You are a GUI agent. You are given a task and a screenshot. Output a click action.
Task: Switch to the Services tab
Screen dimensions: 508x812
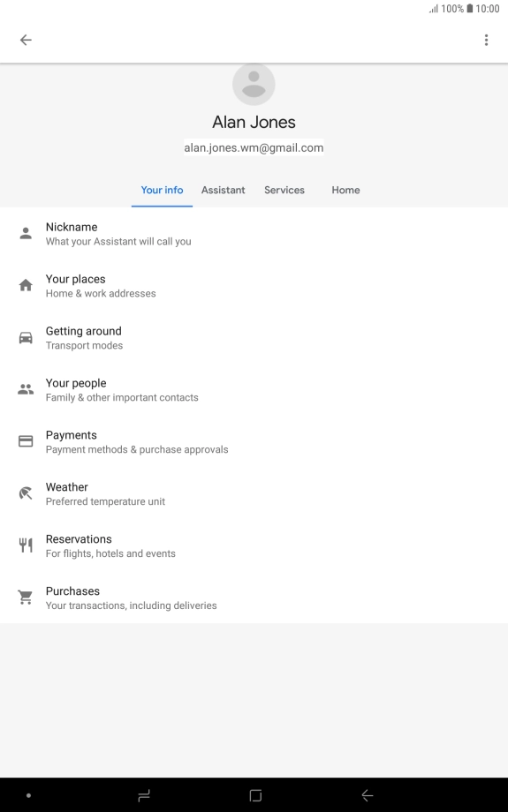tap(284, 190)
